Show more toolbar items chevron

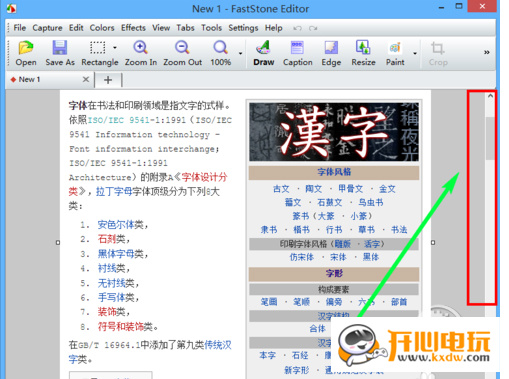[487, 52]
